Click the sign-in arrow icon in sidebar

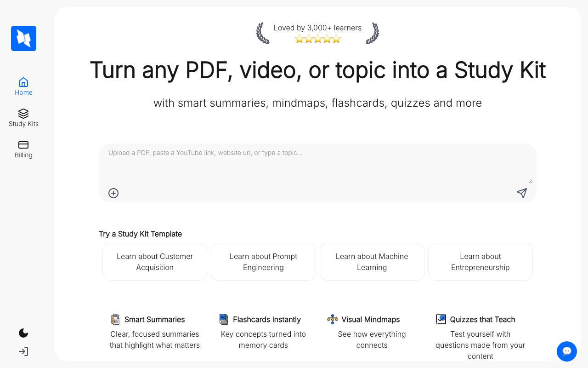23,351
